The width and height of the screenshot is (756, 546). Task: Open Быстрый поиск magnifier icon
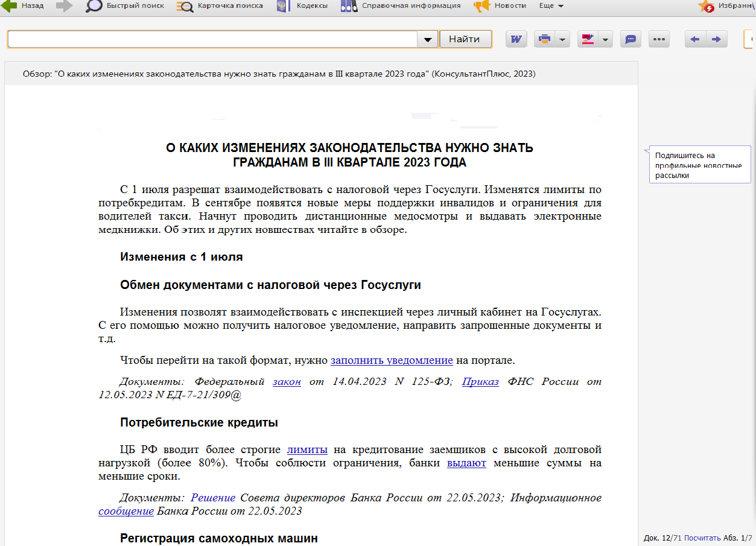pyautogui.click(x=94, y=6)
